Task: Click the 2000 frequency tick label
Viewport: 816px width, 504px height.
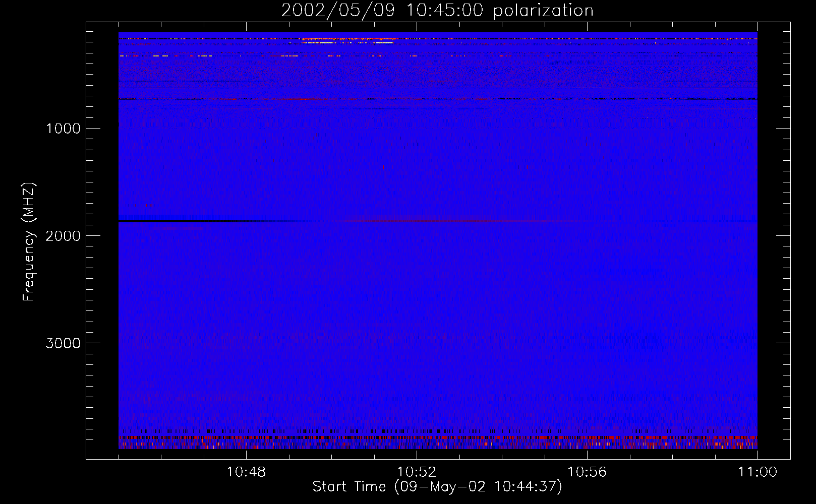Action: (x=63, y=236)
